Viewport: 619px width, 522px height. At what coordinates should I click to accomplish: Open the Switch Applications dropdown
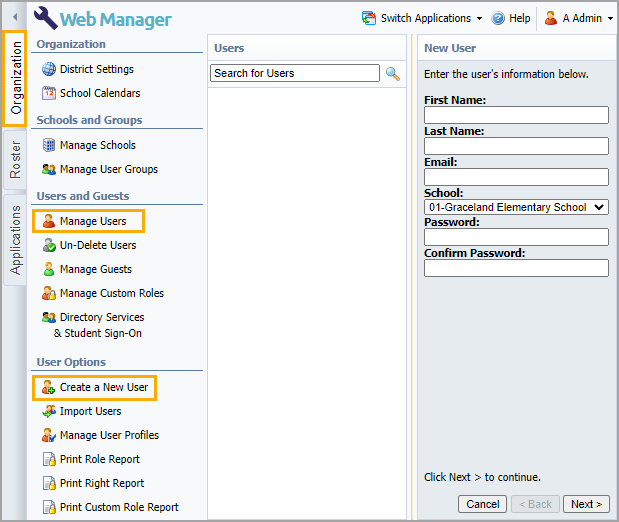tap(422, 18)
